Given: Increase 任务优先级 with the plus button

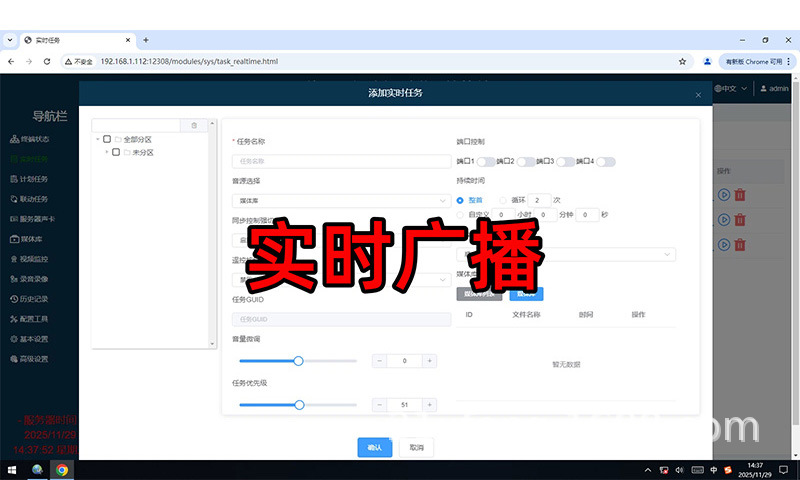Looking at the screenshot, I should [x=430, y=405].
